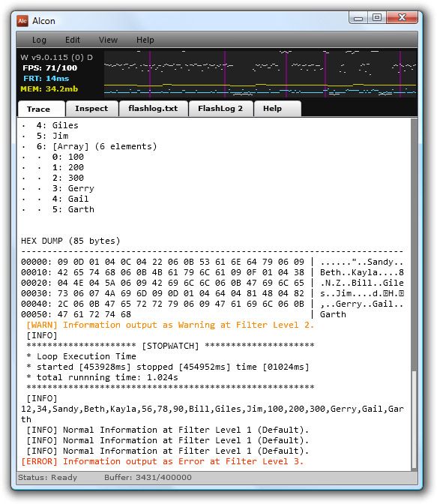Screen dimensions: 437x504
Task: Click hex dump row 00050
Action: pos(184,315)
